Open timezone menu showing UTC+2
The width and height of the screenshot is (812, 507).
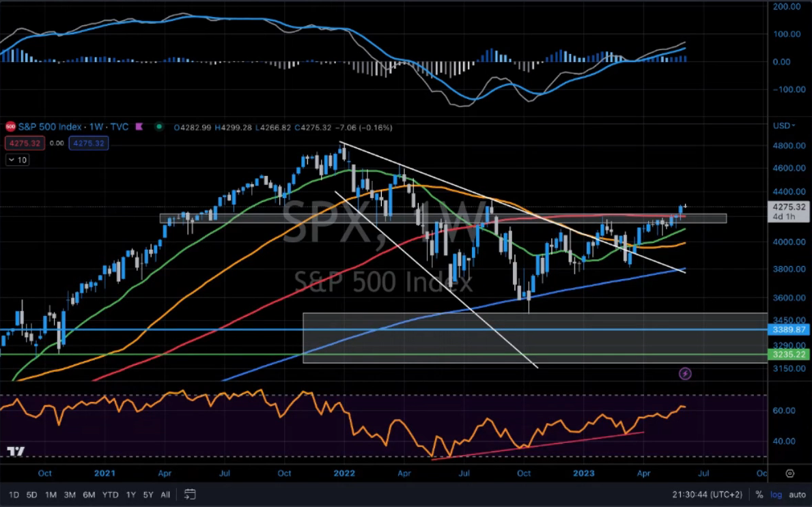(710, 494)
